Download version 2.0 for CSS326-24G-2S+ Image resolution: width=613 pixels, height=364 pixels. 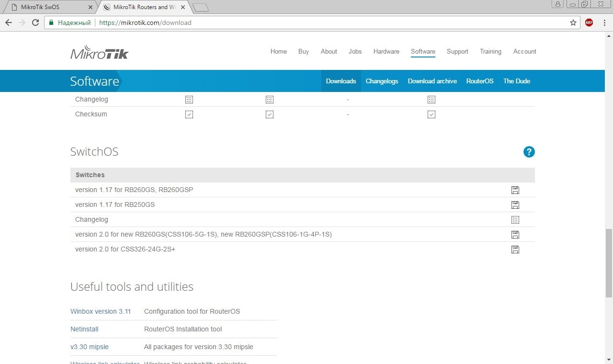[515, 250]
